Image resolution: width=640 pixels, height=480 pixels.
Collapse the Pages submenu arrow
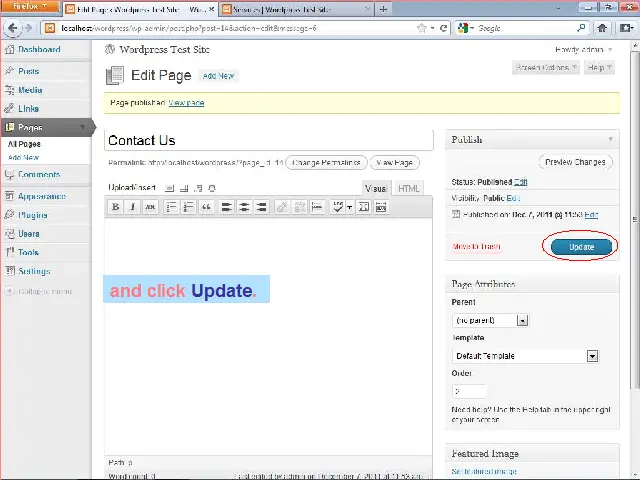(82, 127)
